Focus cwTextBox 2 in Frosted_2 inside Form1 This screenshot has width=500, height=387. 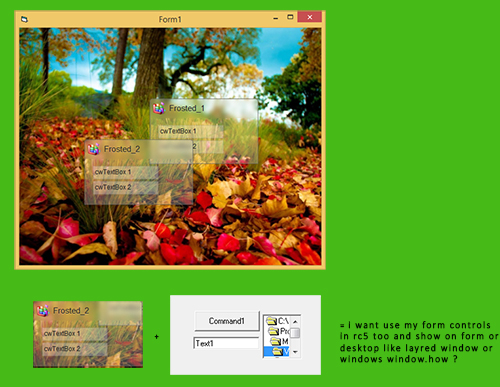[125, 187]
